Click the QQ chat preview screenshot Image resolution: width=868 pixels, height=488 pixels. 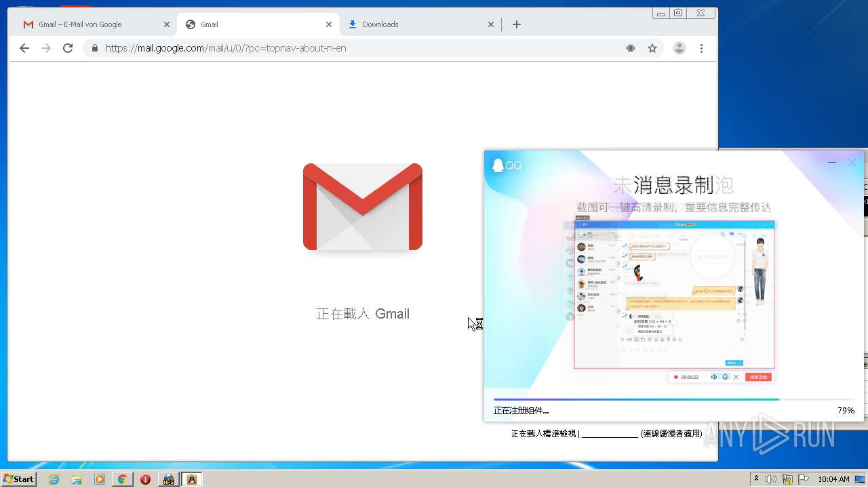point(674,295)
